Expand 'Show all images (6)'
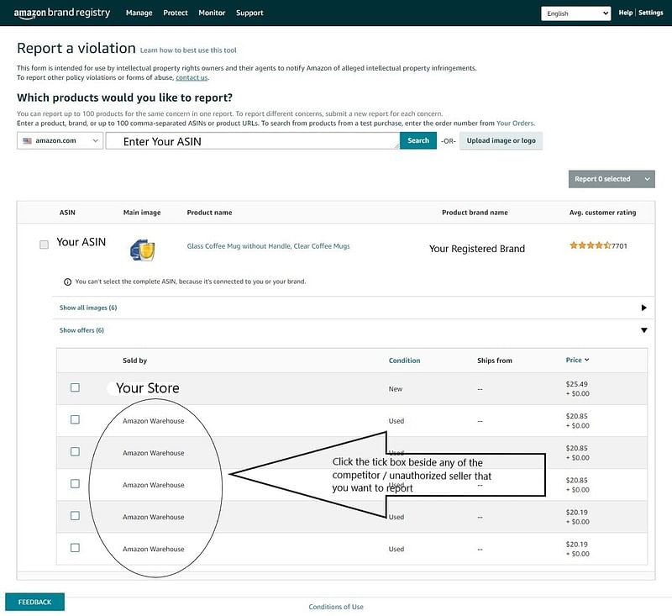The image size is (672, 616). (x=88, y=308)
